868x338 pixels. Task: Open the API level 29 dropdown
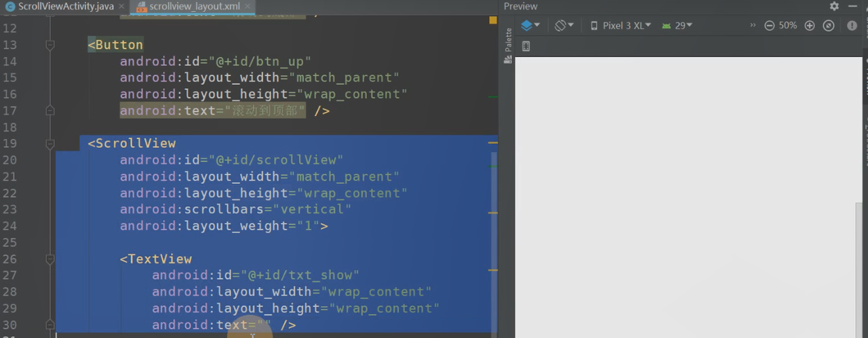point(677,25)
